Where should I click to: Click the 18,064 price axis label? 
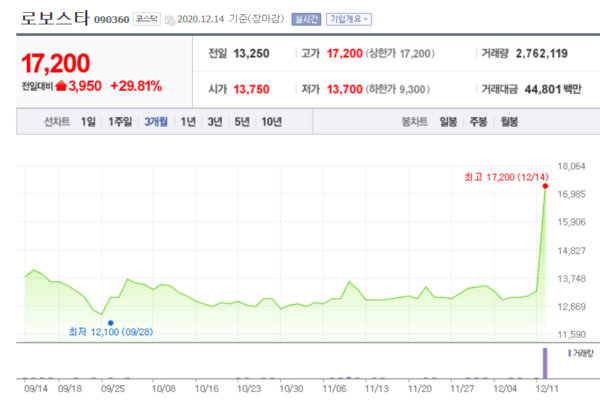[x=571, y=166]
